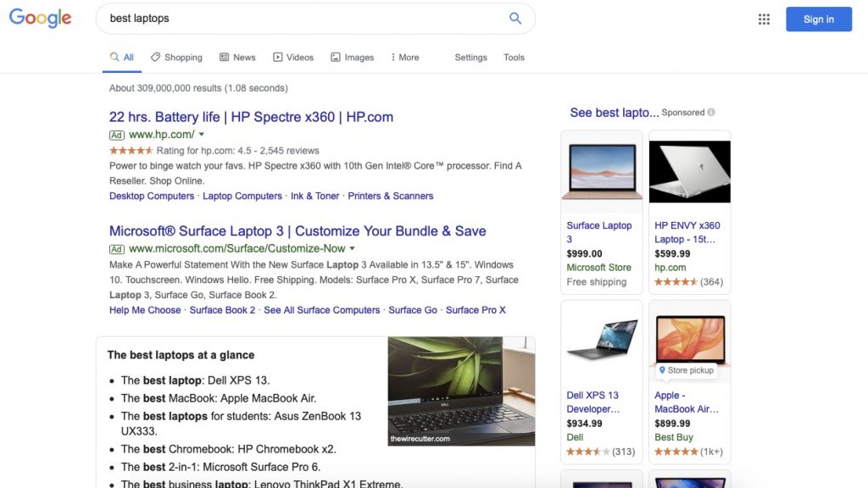Switch to the Images tab

(x=353, y=57)
